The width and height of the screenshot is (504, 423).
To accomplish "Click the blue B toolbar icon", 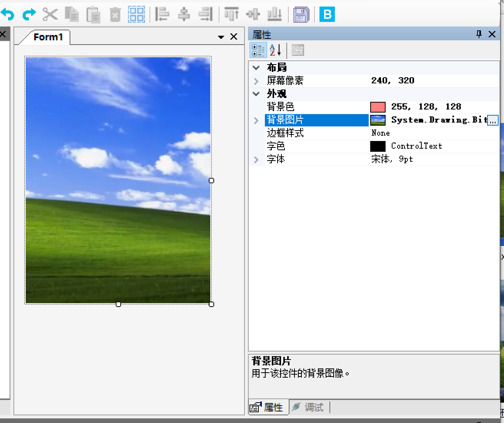I will (x=327, y=14).
